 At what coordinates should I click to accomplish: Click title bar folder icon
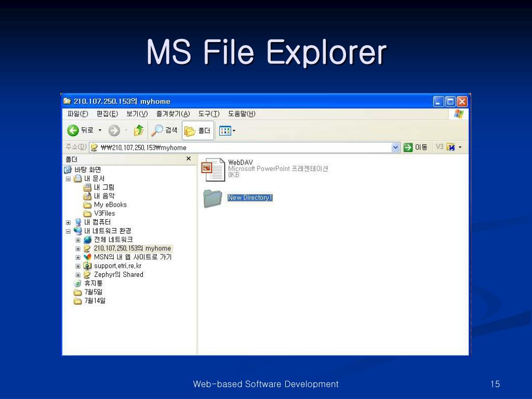[67, 101]
